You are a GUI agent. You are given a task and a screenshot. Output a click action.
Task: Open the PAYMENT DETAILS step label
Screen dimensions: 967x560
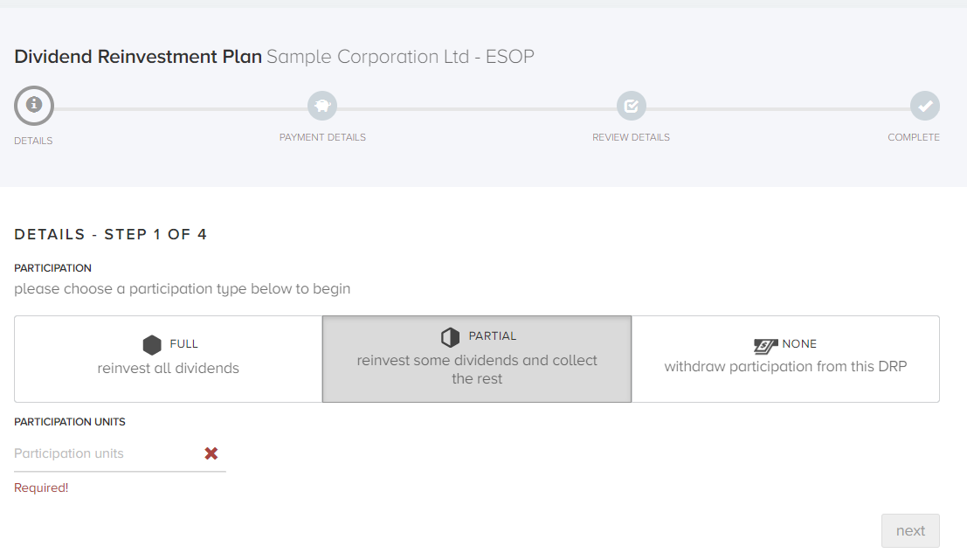322,137
